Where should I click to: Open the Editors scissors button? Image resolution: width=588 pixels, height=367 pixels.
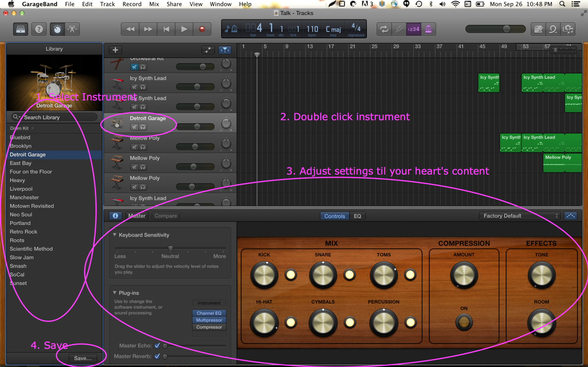[72, 29]
